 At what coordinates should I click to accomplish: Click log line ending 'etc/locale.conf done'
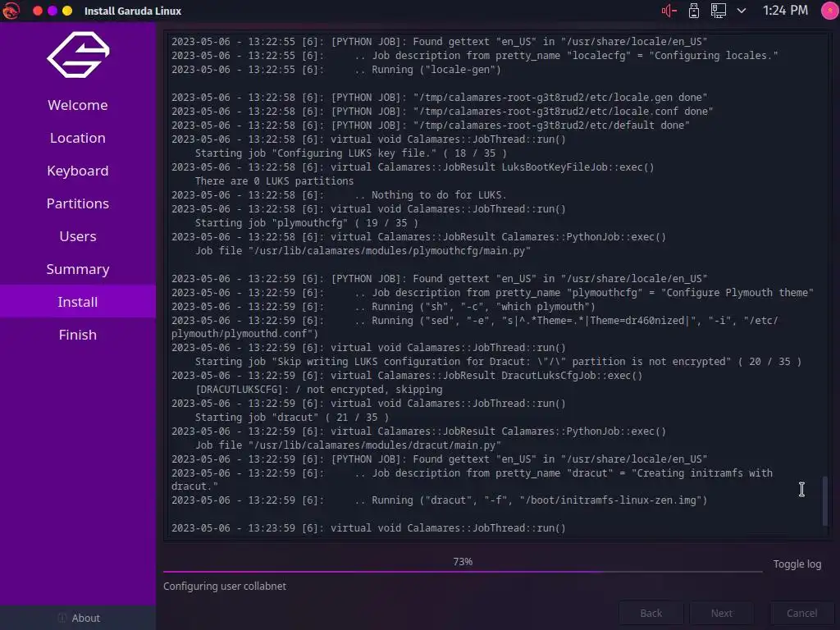(x=442, y=112)
